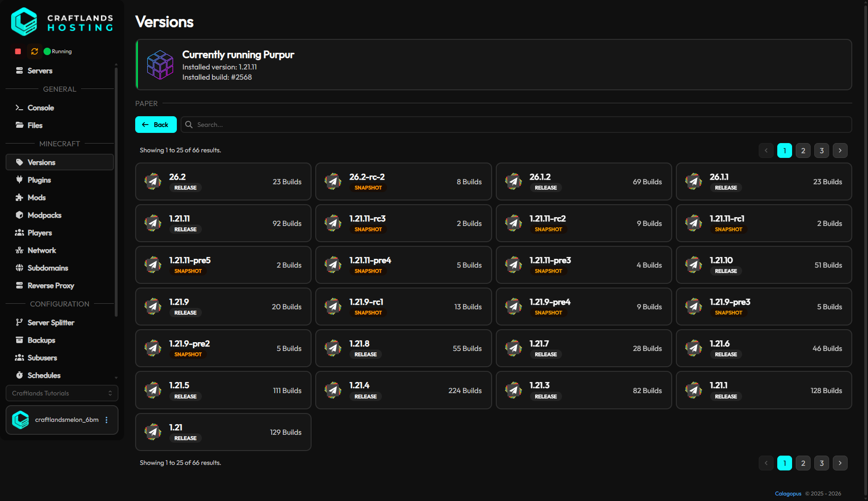The height and width of the screenshot is (501, 868).
Task: Click the Subdomains globe icon
Action: point(19,268)
